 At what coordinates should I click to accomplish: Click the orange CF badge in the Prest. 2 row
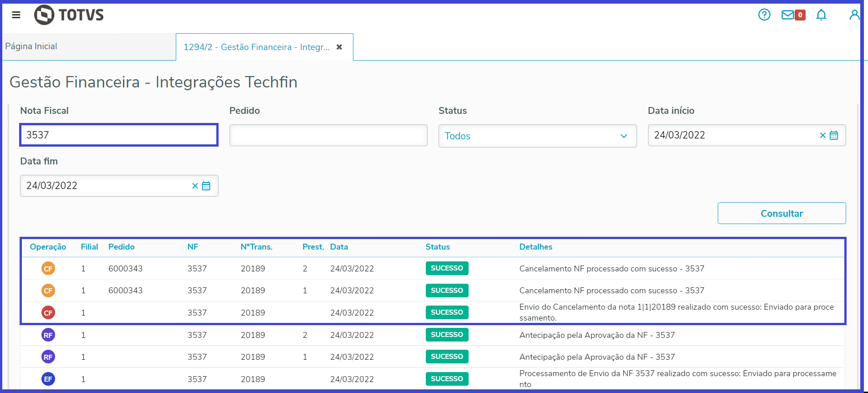tap(48, 269)
